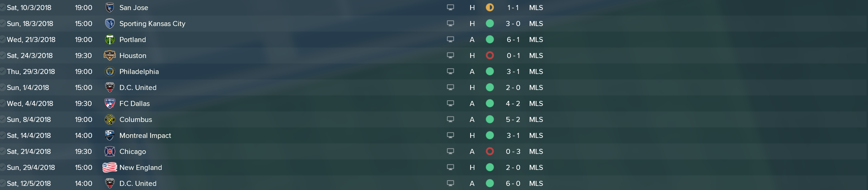This screenshot has width=868, height=190.
Task: Click the Philadelphia team name
Action: (139, 72)
